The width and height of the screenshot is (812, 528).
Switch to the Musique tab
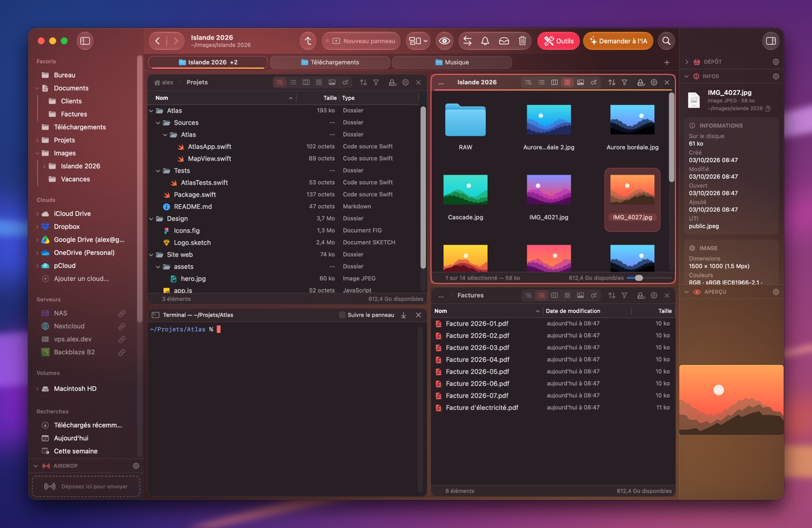(452, 62)
